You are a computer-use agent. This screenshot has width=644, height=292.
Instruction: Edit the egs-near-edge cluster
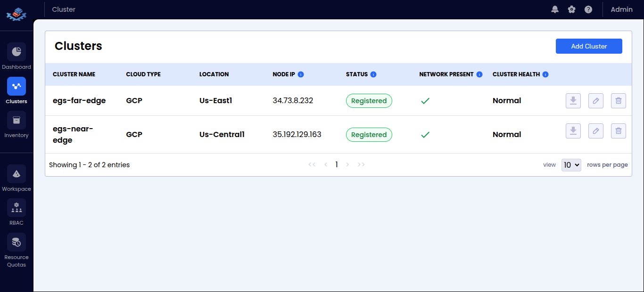click(x=595, y=131)
